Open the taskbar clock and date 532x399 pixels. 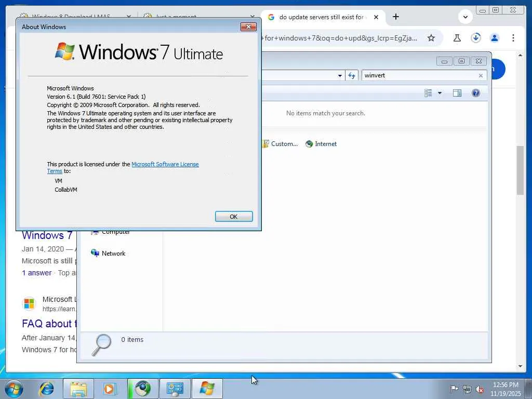click(x=505, y=389)
